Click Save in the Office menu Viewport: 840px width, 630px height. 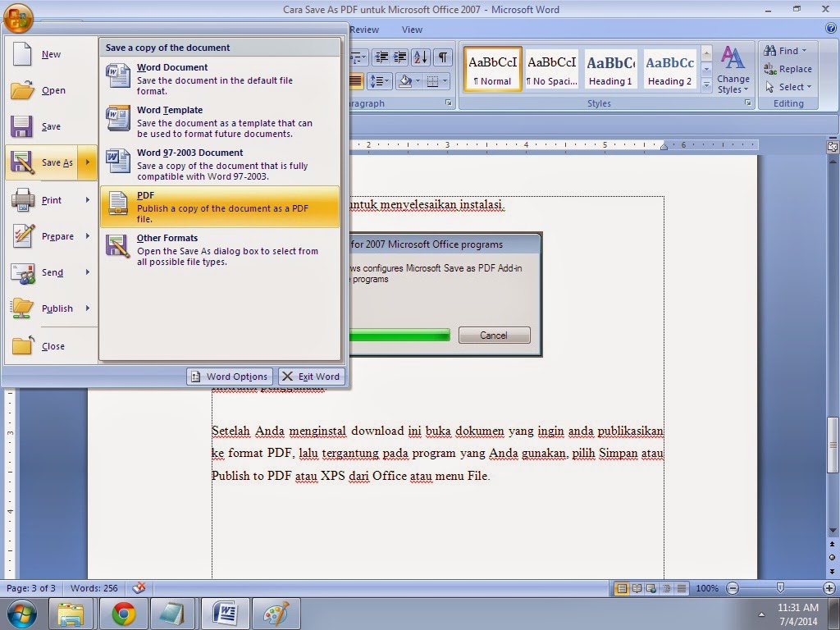click(x=51, y=127)
